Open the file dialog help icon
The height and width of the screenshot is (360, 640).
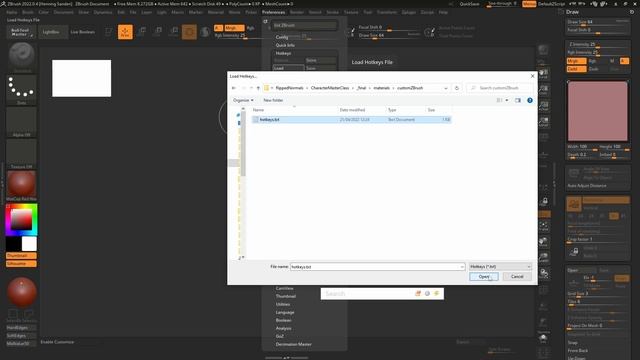(530, 100)
